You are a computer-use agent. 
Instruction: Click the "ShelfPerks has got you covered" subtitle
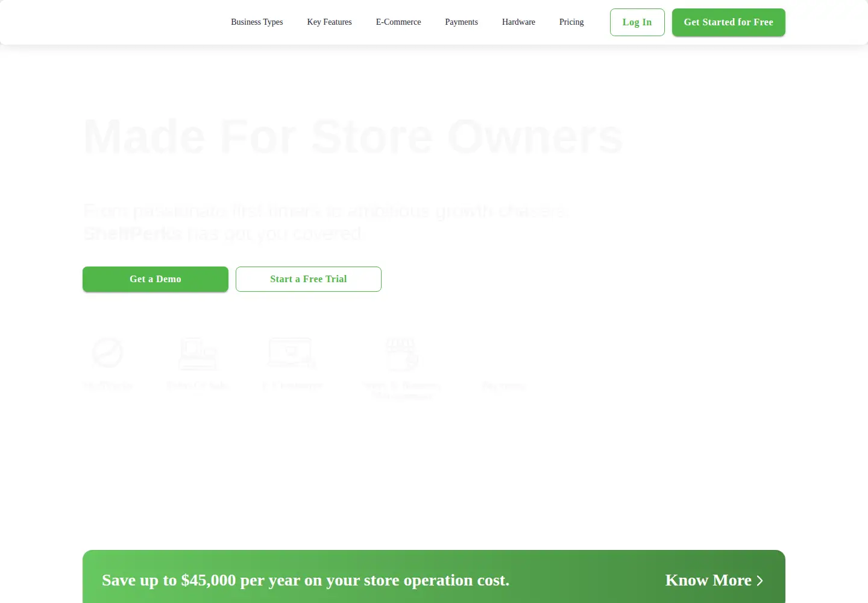[x=223, y=233]
